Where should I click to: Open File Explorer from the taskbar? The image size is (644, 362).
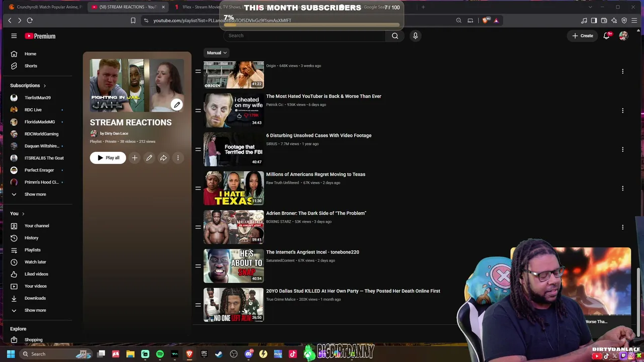click(x=130, y=354)
